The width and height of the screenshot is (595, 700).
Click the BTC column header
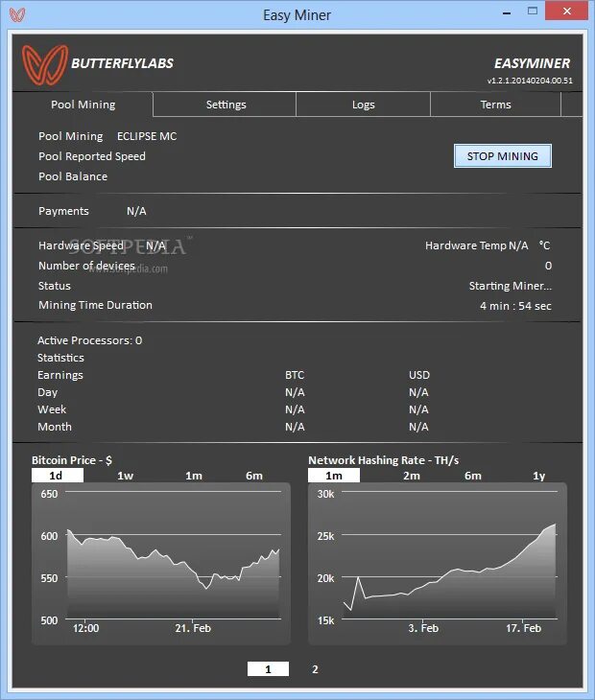click(295, 375)
